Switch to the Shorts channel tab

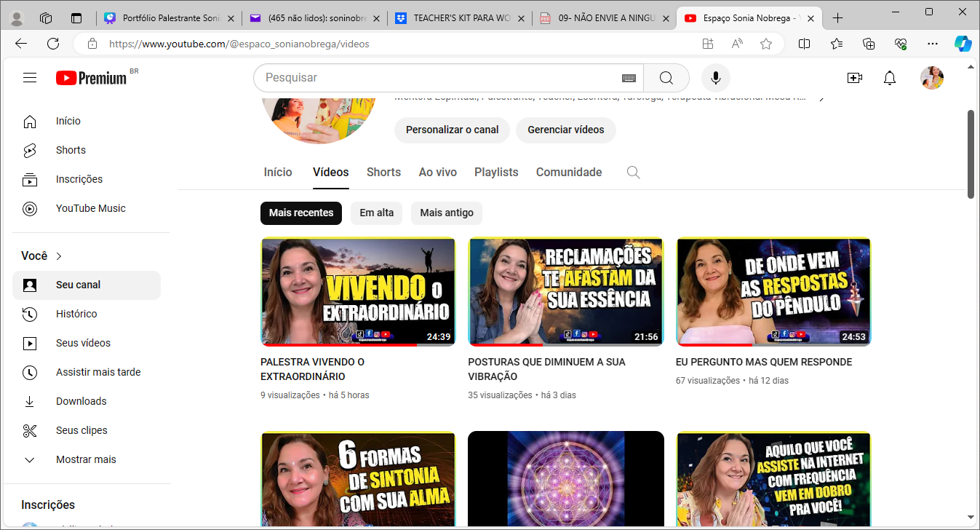point(383,173)
